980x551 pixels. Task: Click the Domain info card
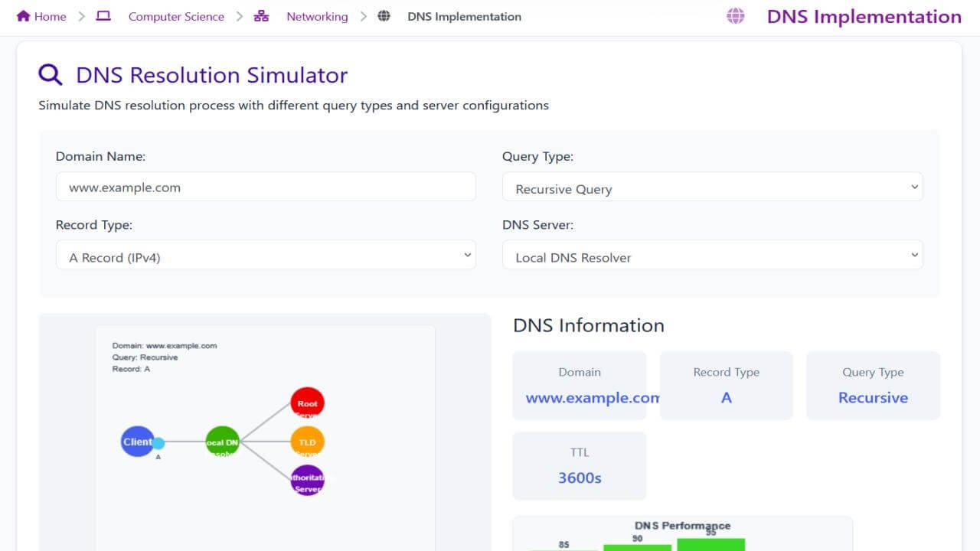pos(580,386)
